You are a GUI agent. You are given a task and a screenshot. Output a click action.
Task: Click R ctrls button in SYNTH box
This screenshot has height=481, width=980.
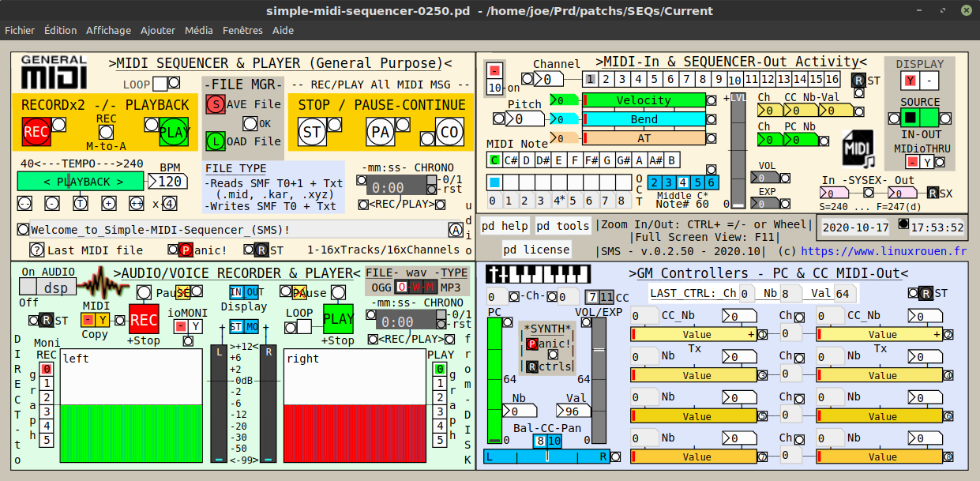[x=533, y=366]
